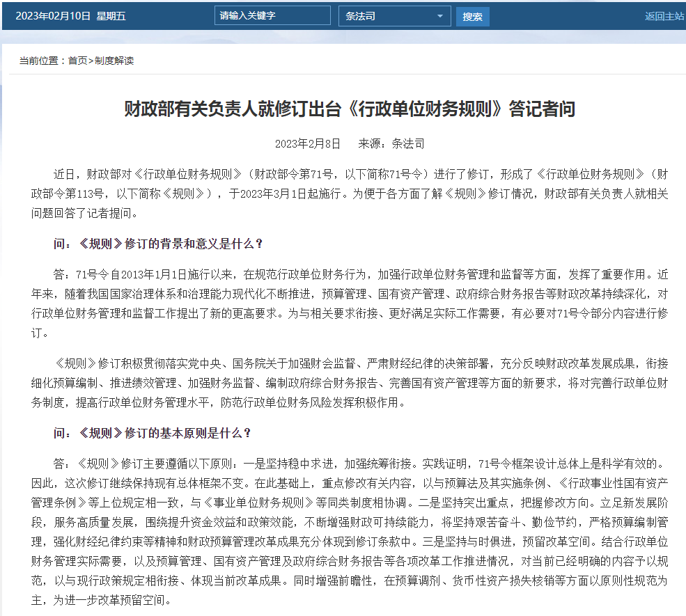This screenshot has height=616, width=686.
Task: Click the paragraph starting 近日，财政部对
Action: (349, 194)
